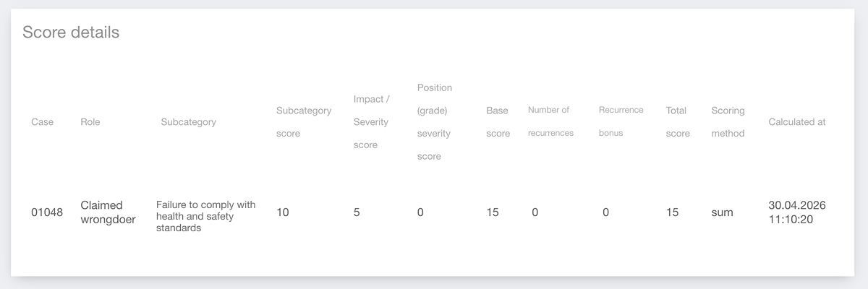Screen dimensions: 868x289
Task: Click the Recurrence bonus column header
Action: 621,121
